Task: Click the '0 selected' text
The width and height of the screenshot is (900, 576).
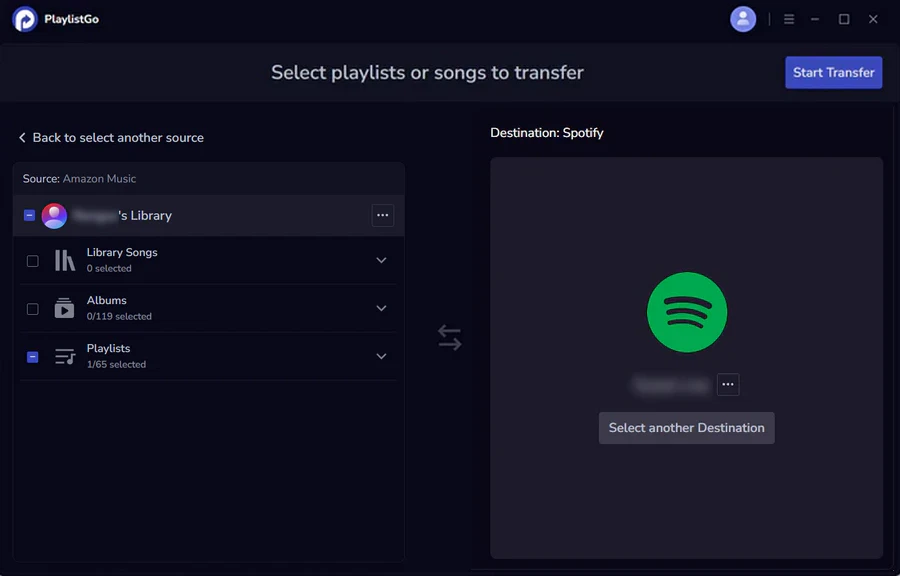Action: point(109,268)
